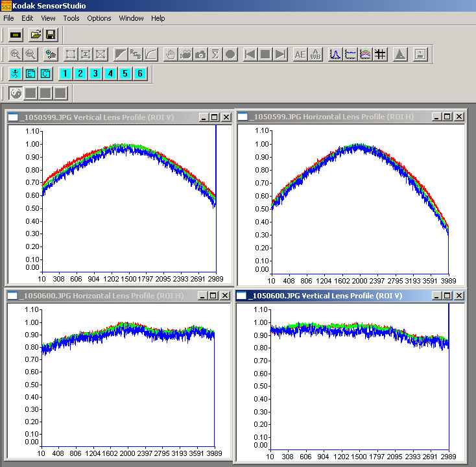Click the cyan running figure icon
Screen dimensions: 476x467
(16, 74)
